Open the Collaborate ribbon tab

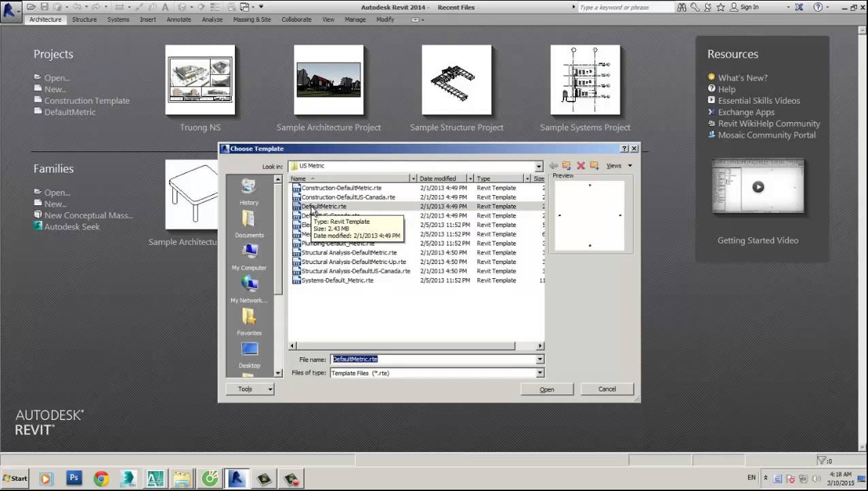[x=297, y=20]
